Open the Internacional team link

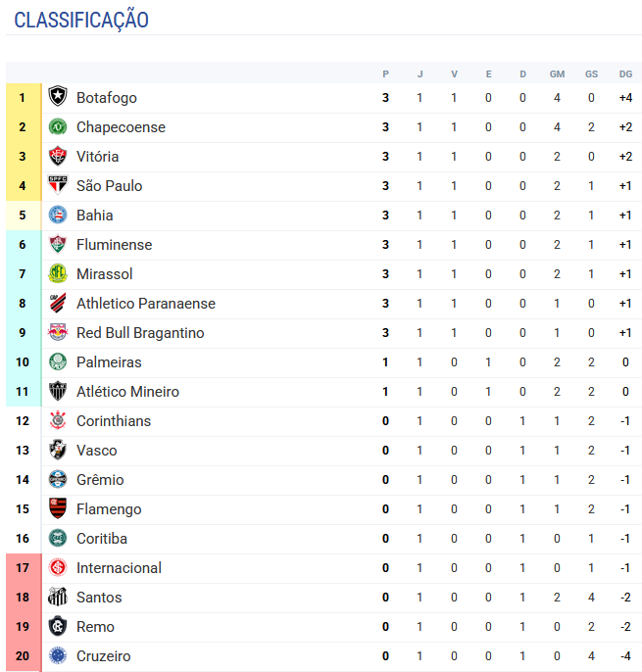click(x=119, y=568)
